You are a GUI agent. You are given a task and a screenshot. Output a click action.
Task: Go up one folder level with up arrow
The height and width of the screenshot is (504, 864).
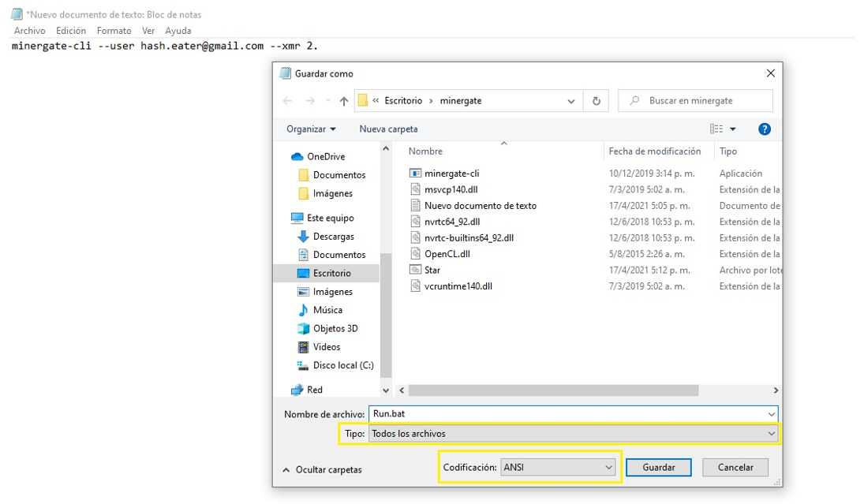coord(344,101)
